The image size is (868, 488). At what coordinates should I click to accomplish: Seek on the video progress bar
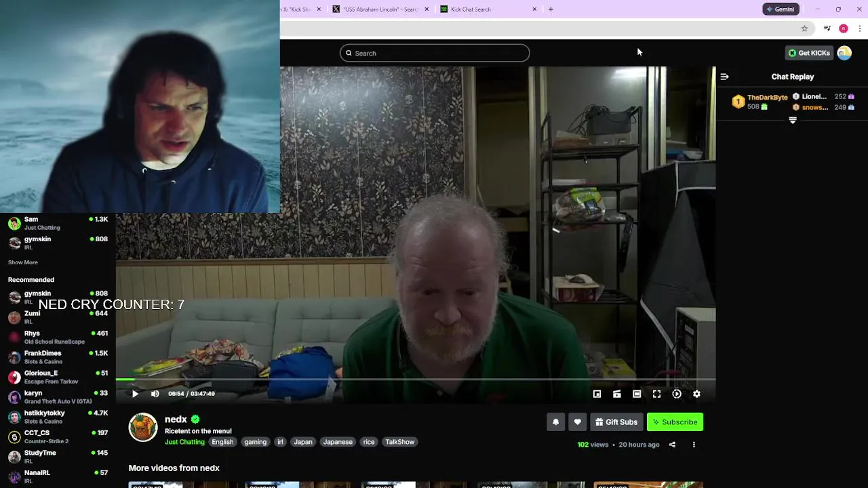[x=416, y=380]
